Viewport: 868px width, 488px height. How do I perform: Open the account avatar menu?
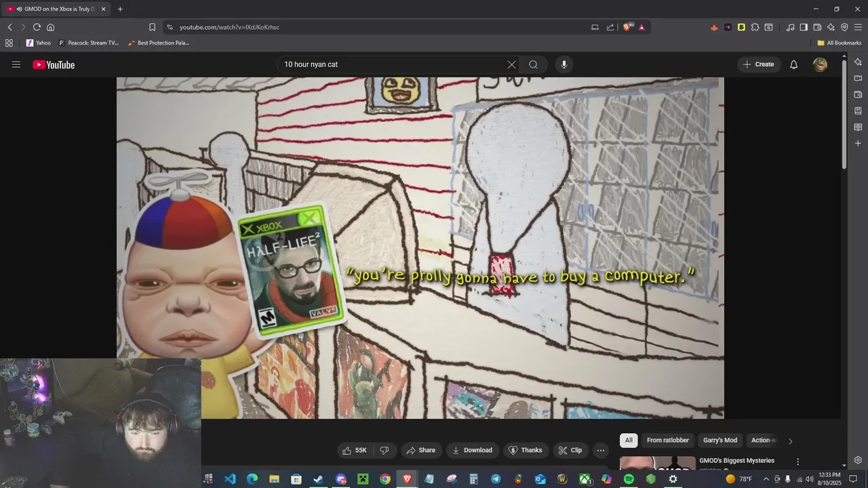point(820,64)
